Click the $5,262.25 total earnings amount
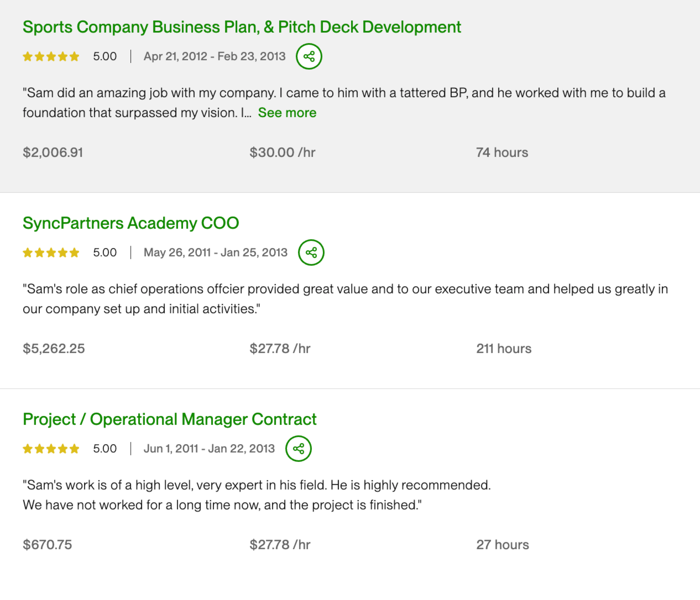The width and height of the screenshot is (700, 600). tap(54, 349)
